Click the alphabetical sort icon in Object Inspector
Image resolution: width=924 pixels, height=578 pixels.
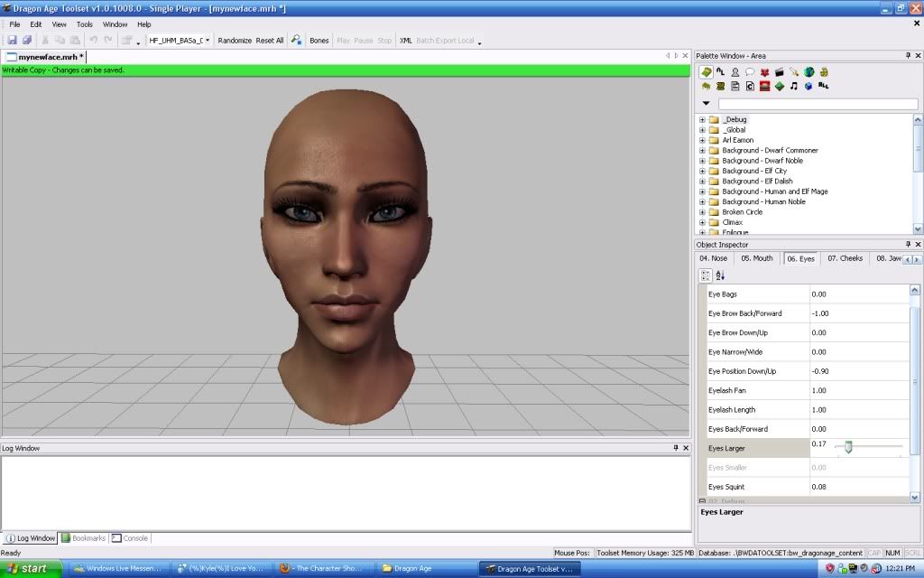point(720,275)
